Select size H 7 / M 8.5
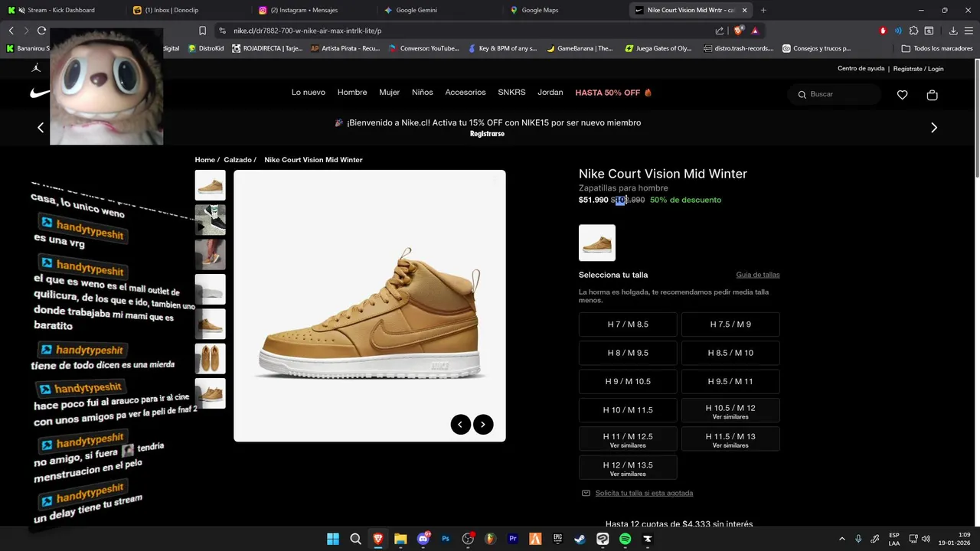 (x=628, y=324)
